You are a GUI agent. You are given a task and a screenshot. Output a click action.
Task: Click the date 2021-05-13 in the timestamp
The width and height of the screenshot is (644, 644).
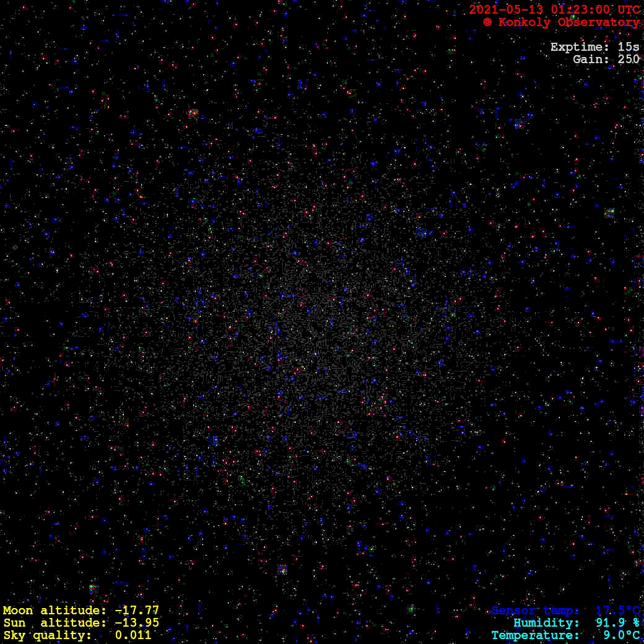(x=500, y=10)
